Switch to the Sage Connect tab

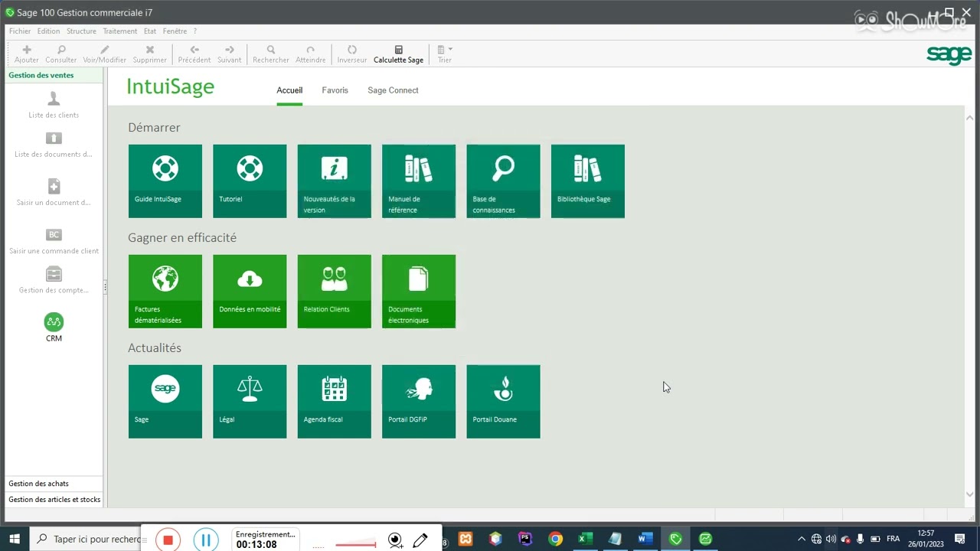tap(393, 90)
